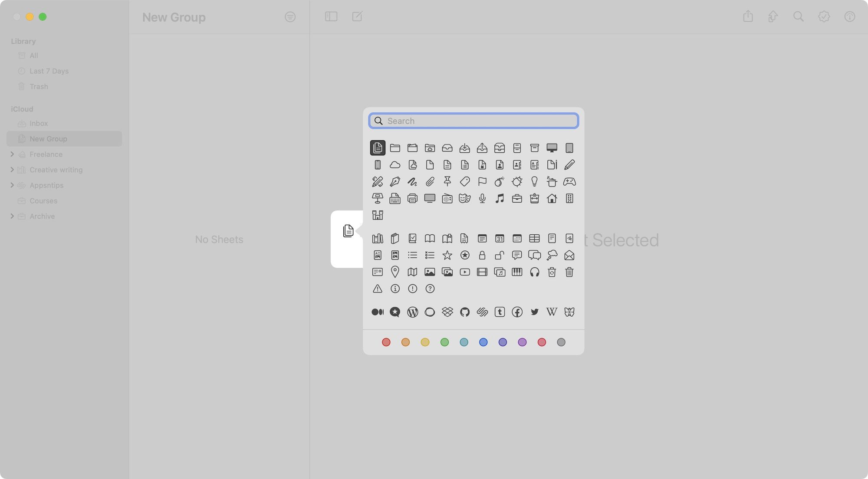Select the light bulb icon

tap(534, 181)
